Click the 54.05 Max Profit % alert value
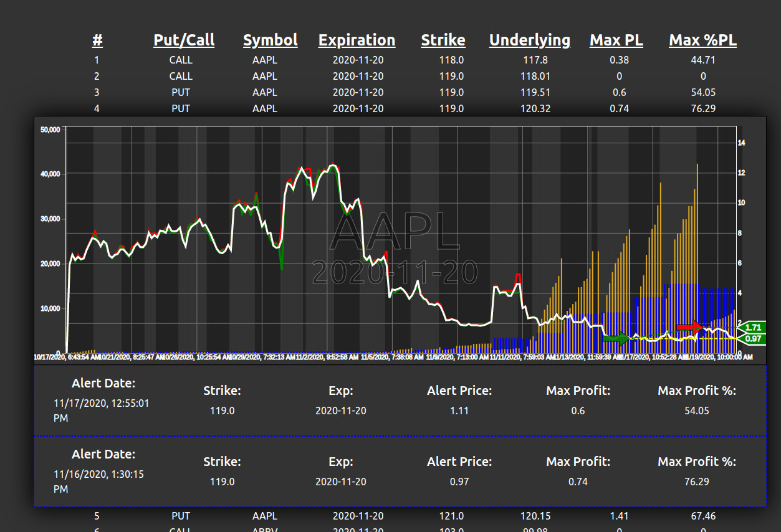The width and height of the screenshot is (781, 532). pyautogui.click(x=696, y=411)
